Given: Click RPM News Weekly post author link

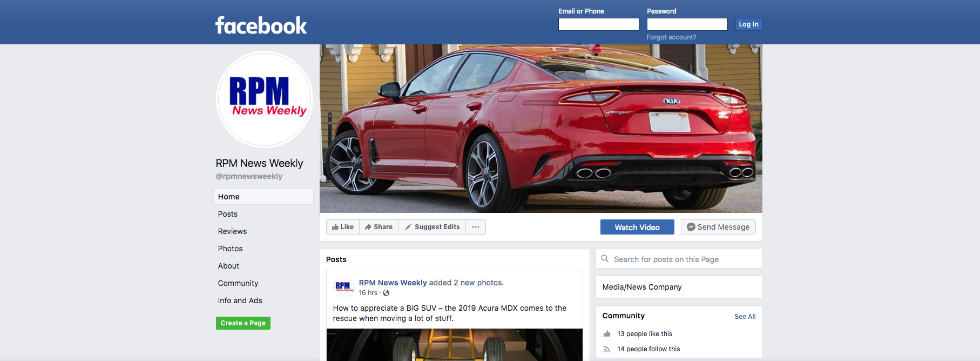Looking at the screenshot, I should coord(393,283).
